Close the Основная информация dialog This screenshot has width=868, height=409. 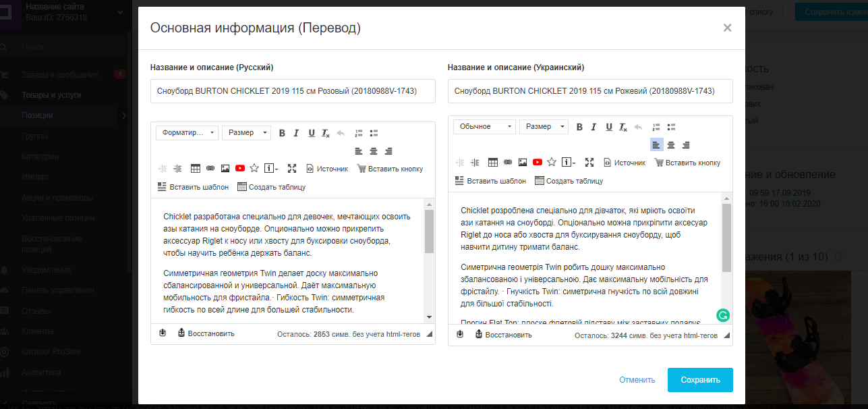click(727, 28)
